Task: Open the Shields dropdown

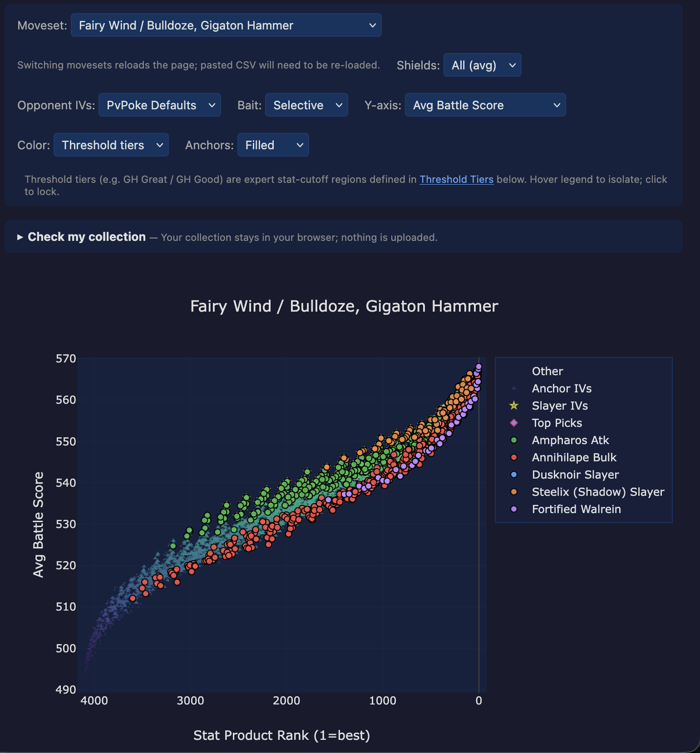Action: (x=482, y=65)
